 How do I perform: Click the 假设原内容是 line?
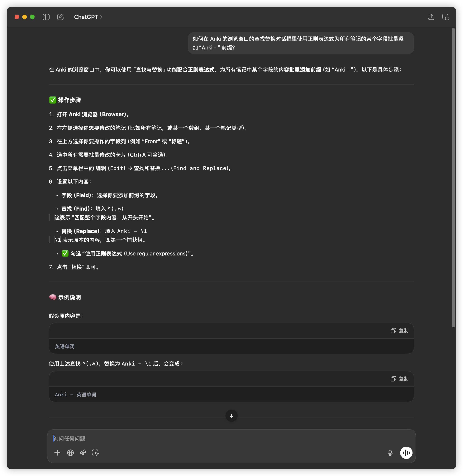(66, 316)
